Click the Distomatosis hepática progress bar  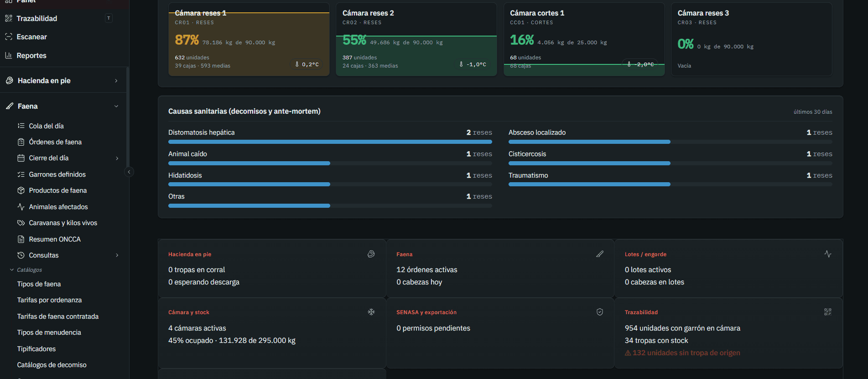pyautogui.click(x=330, y=142)
